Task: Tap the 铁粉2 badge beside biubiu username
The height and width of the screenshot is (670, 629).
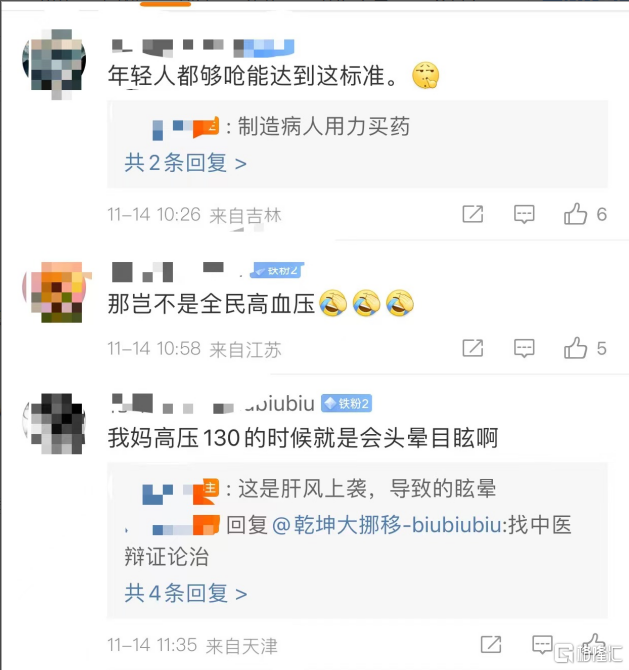Action: (x=347, y=403)
